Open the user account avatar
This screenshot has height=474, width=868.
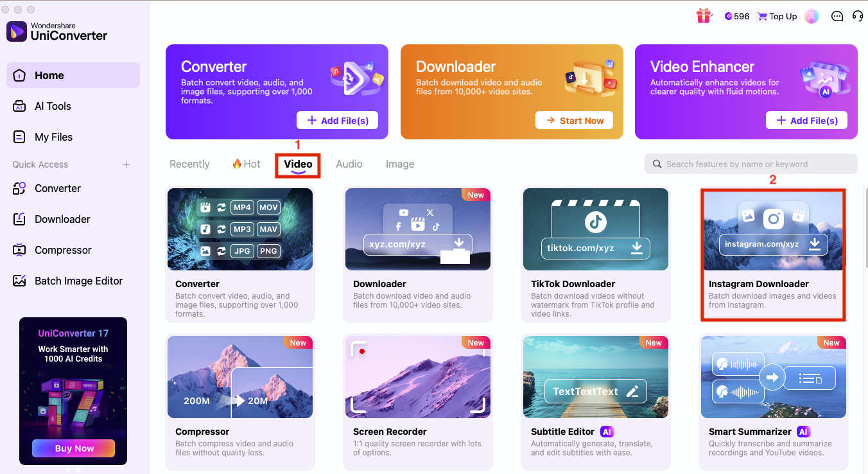click(x=812, y=16)
